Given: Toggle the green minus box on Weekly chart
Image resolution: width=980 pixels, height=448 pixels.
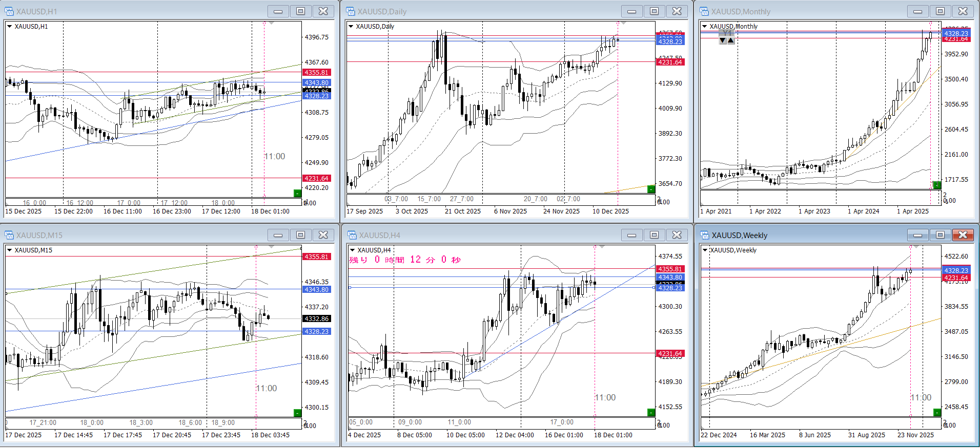Looking at the screenshot, I should click(937, 412).
